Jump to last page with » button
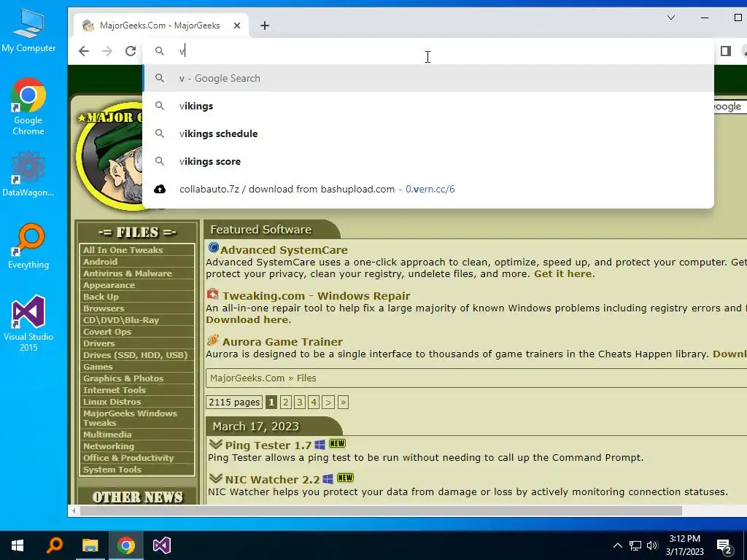The height and width of the screenshot is (560, 747). (x=343, y=402)
